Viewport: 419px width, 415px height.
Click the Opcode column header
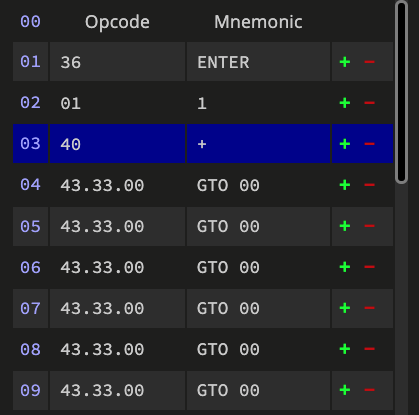[x=117, y=23]
